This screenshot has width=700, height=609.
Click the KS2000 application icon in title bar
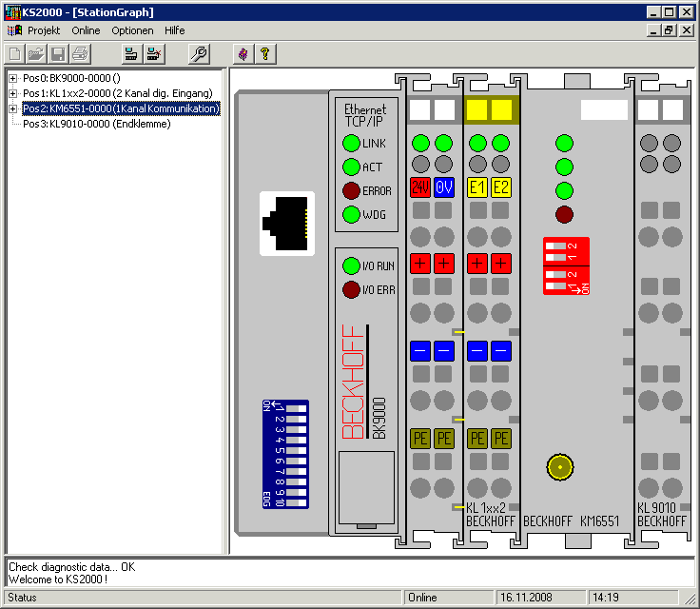click(12, 12)
